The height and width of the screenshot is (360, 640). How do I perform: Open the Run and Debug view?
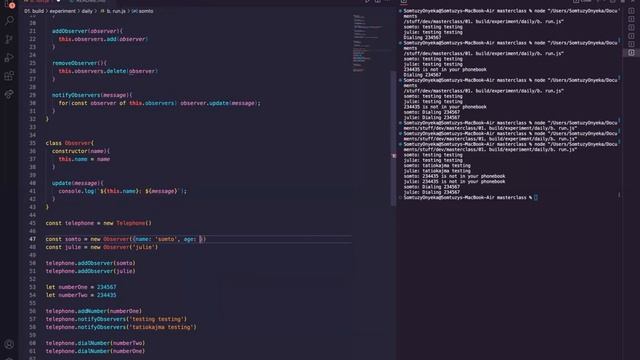pyautogui.click(x=9, y=57)
